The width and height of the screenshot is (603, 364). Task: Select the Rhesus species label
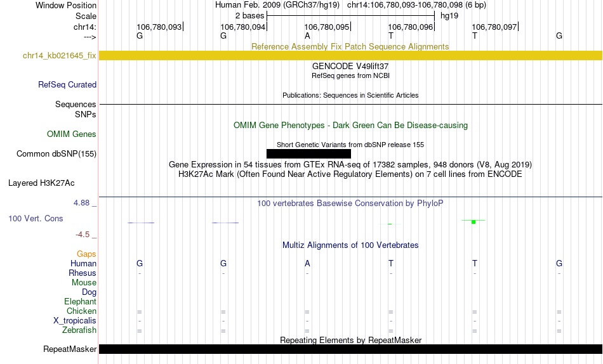83,273
